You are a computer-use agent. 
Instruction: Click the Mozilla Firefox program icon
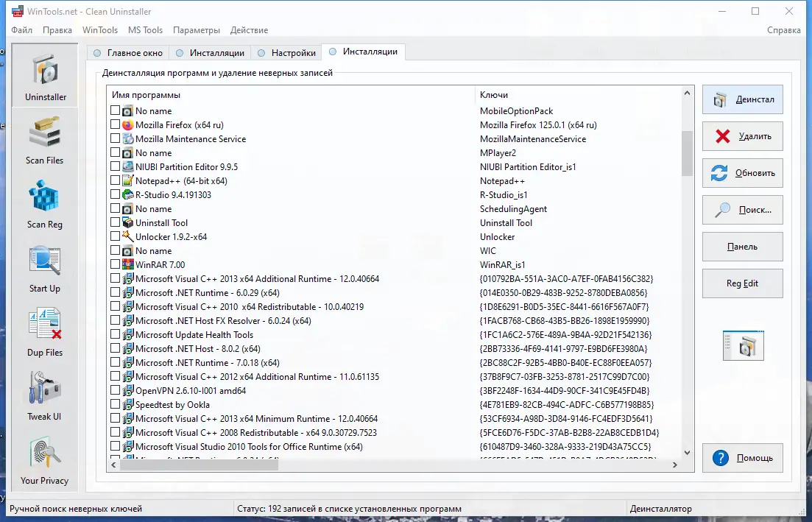point(127,125)
